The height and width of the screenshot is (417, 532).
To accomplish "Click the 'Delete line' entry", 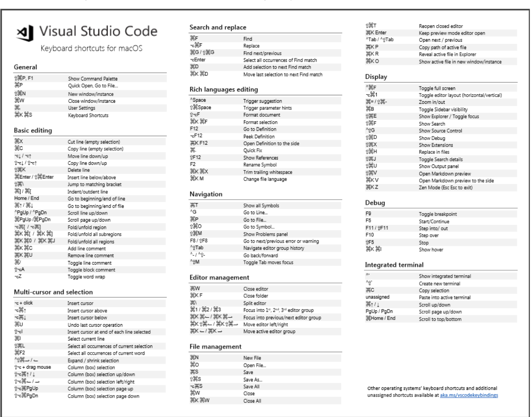I will point(79,170).
